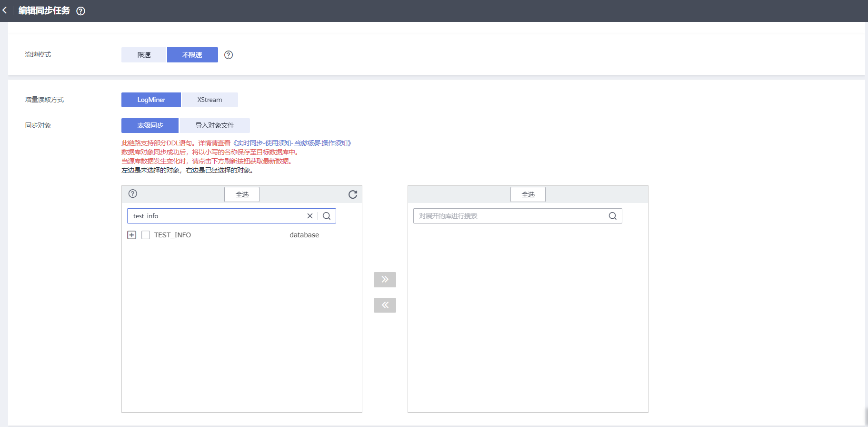This screenshot has height=427, width=868.
Task: Switch to 导入对象文件 option
Action: click(214, 125)
